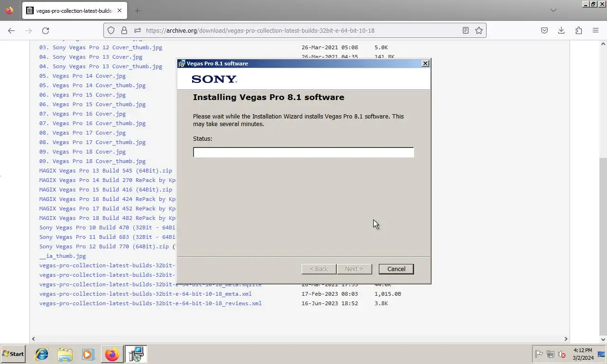Open 05. Vegas Pro 14 Cover.jpg link
The height and width of the screenshot is (364, 607).
[x=83, y=76]
